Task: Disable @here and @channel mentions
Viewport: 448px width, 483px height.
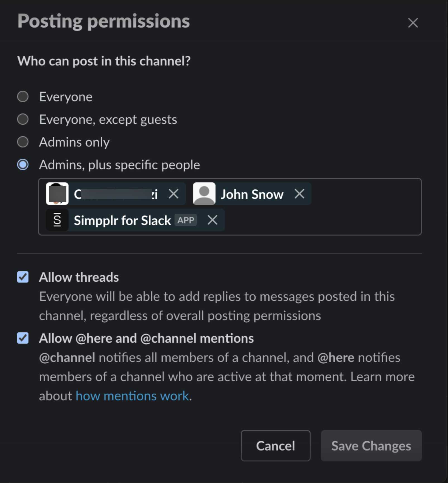Action: click(x=23, y=338)
